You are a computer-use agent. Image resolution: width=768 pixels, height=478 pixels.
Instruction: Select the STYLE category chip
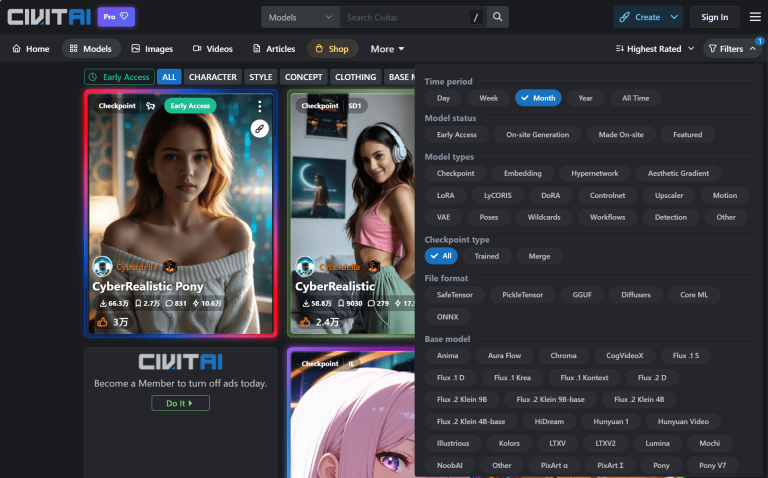click(x=261, y=77)
